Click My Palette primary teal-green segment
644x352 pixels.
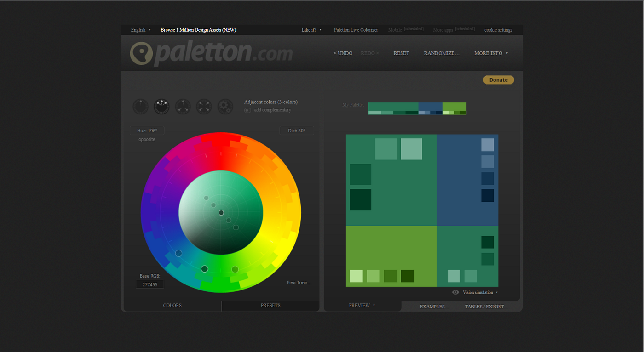tap(393, 107)
